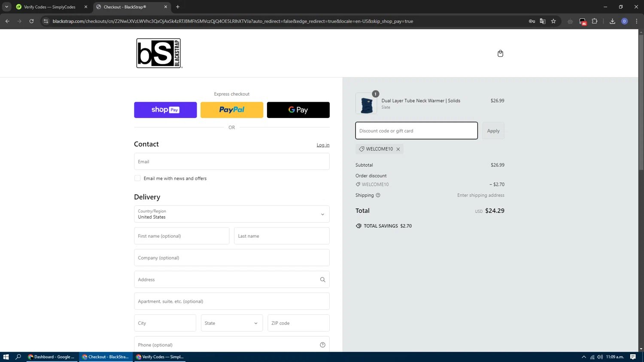This screenshot has height=362, width=644.
Task: Click the phone field help icon
Action: pyautogui.click(x=322, y=345)
